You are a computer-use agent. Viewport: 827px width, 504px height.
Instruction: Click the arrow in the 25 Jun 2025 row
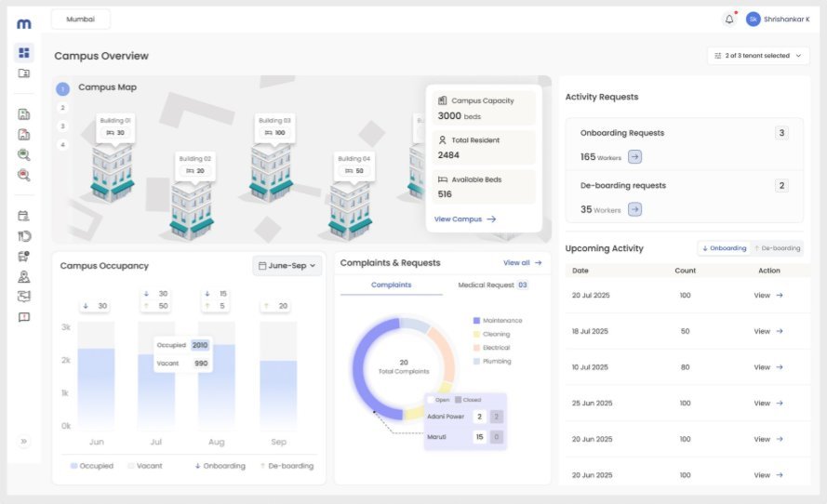780,403
